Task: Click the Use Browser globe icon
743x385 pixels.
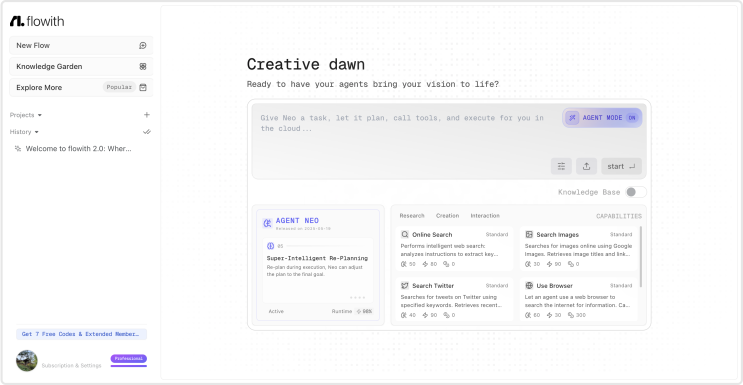Action: click(529, 285)
